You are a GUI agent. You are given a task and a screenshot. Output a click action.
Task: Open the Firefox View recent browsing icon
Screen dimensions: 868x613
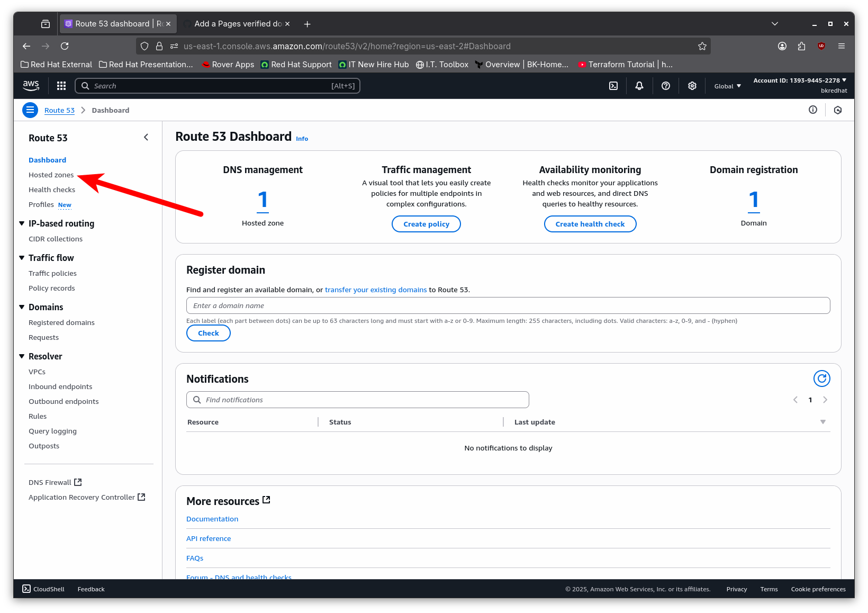click(46, 24)
